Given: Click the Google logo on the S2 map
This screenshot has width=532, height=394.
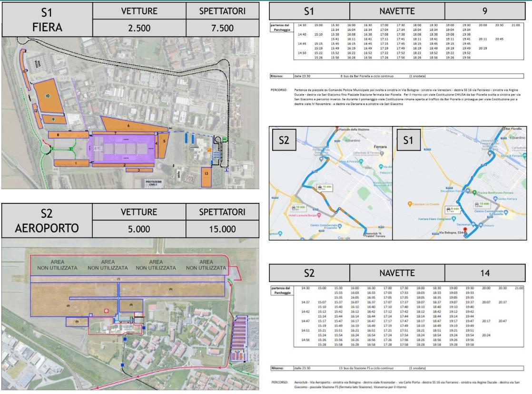Looking at the screenshot, I should click(344, 238).
